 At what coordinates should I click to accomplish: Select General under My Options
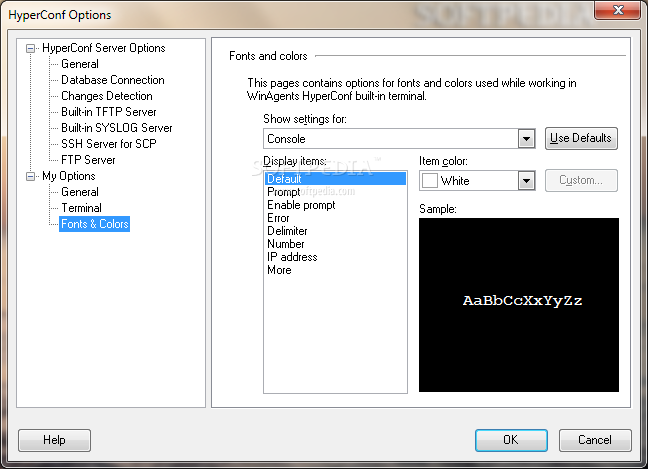(80, 192)
